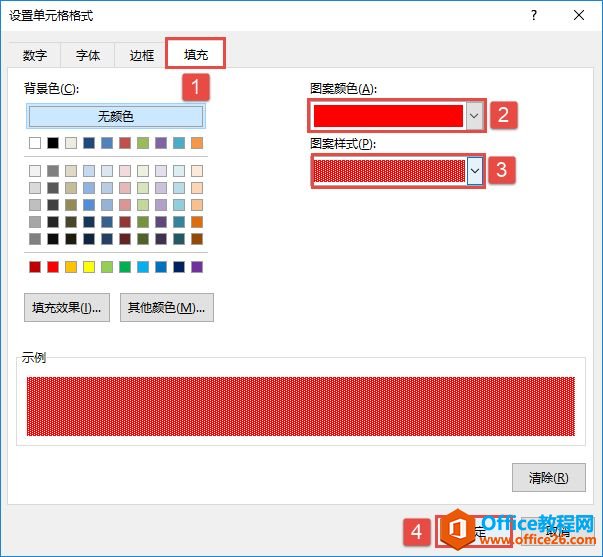
Task: Pick the yellow standard color
Action: coord(89,267)
